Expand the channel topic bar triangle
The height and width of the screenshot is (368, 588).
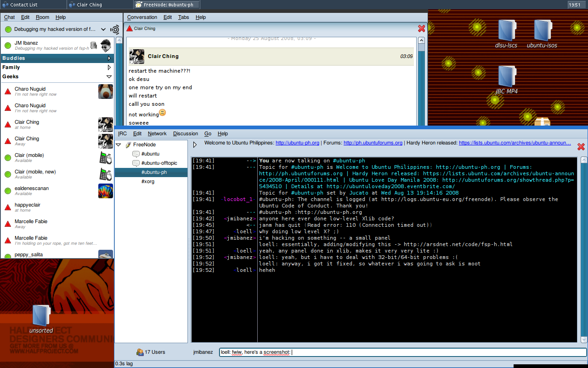(x=195, y=144)
